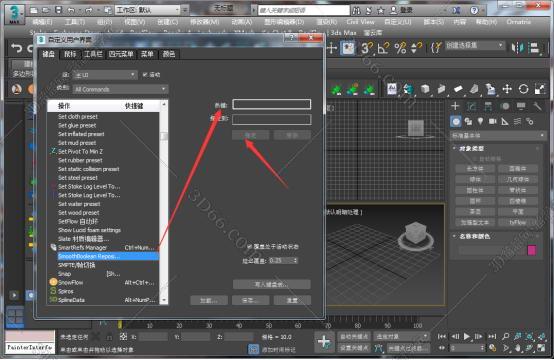Toggle the Active checkbox beside the group dropdown
Screen dimensions: 554x360
coord(145,75)
